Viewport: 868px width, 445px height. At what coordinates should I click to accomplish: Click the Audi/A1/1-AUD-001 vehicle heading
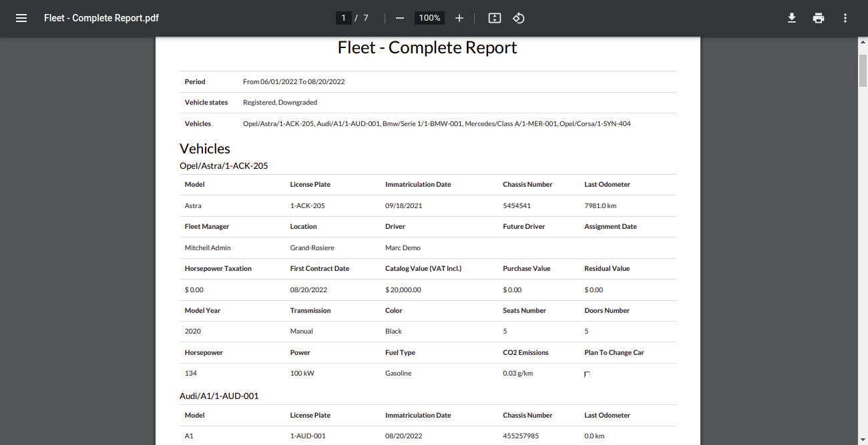(x=219, y=396)
